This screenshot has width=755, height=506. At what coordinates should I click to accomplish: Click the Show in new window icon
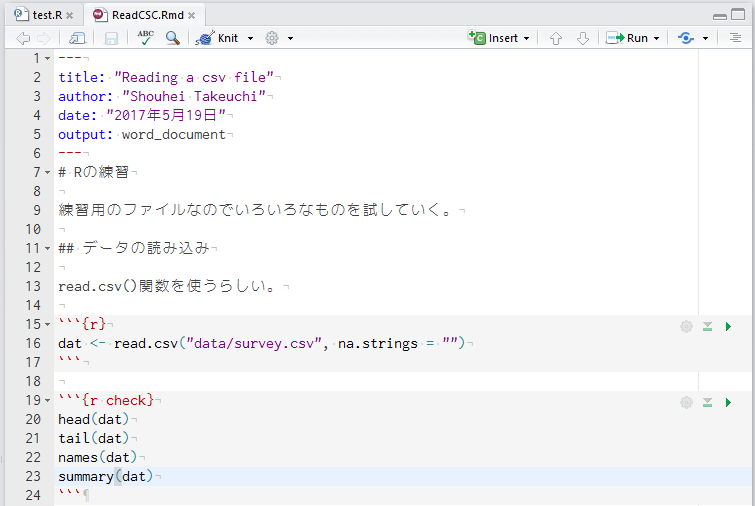point(77,38)
